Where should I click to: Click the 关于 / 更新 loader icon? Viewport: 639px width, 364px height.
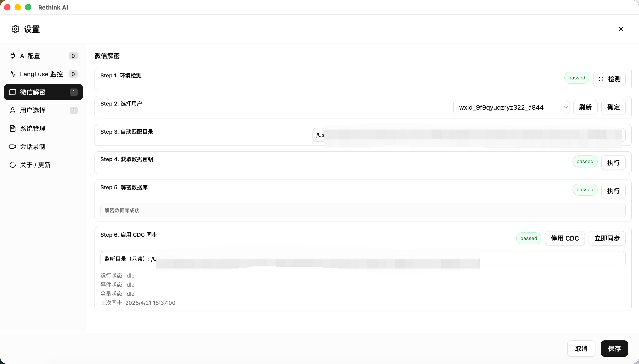(12, 165)
